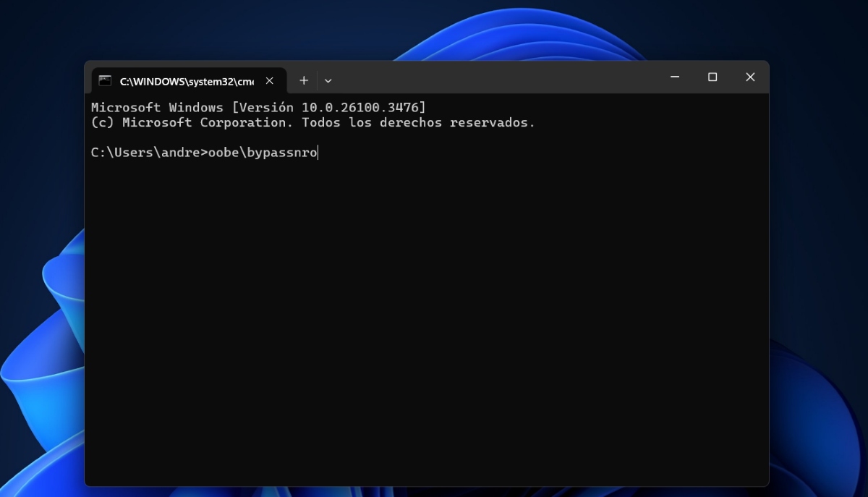Maximize the Terminal window
Image resolution: width=868 pixels, height=497 pixels.
712,77
